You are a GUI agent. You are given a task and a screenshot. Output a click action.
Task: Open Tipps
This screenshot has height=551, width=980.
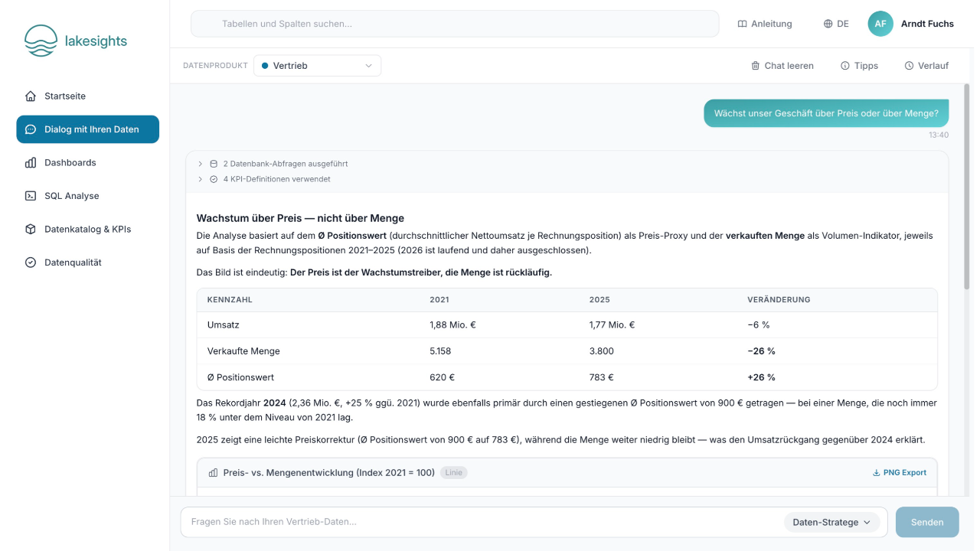coord(860,66)
